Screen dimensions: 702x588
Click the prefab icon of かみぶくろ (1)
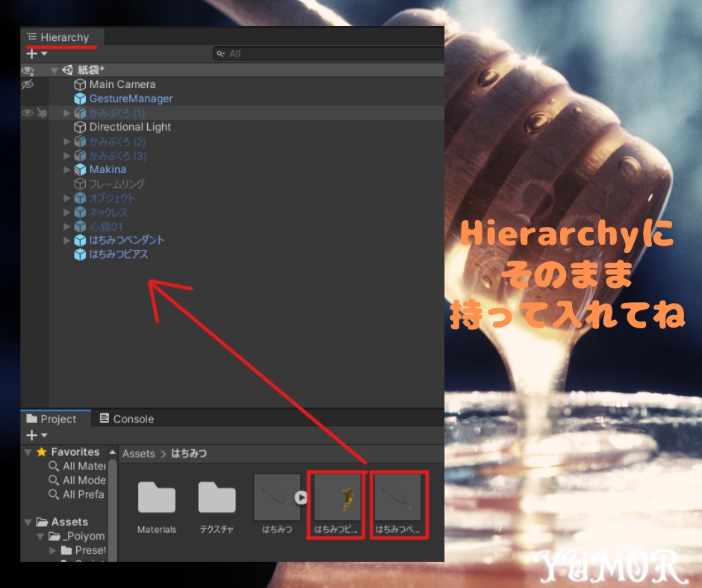pos(80,113)
